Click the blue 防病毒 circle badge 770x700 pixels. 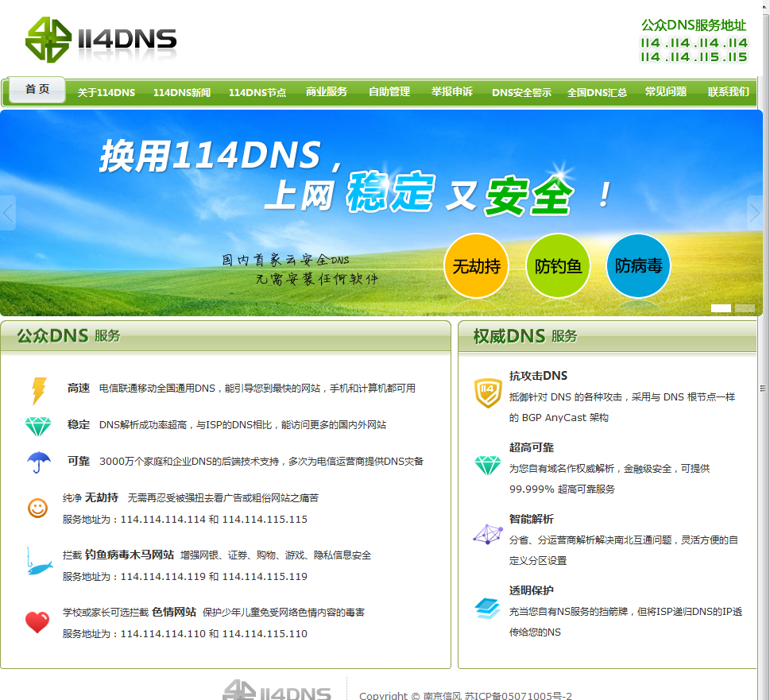click(638, 266)
